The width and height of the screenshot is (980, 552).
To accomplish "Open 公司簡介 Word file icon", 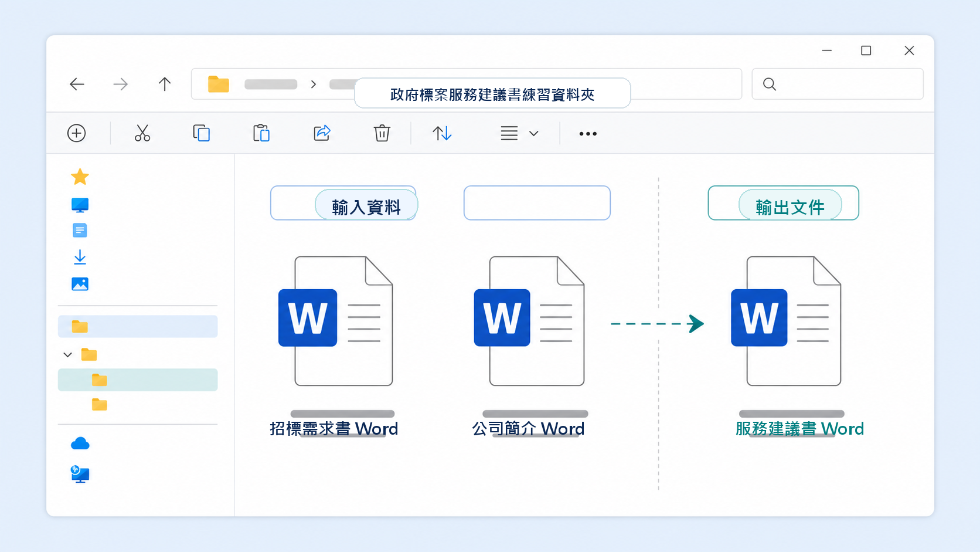I will point(529,321).
